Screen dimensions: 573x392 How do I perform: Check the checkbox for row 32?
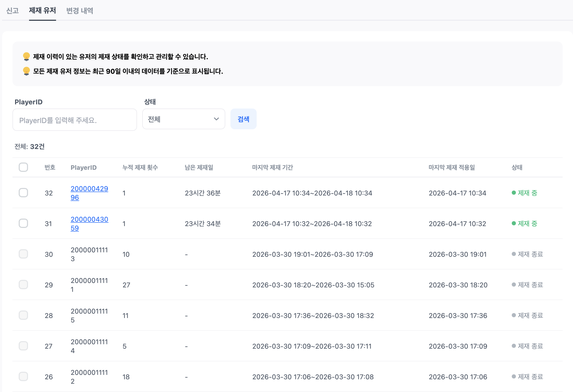click(23, 193)
